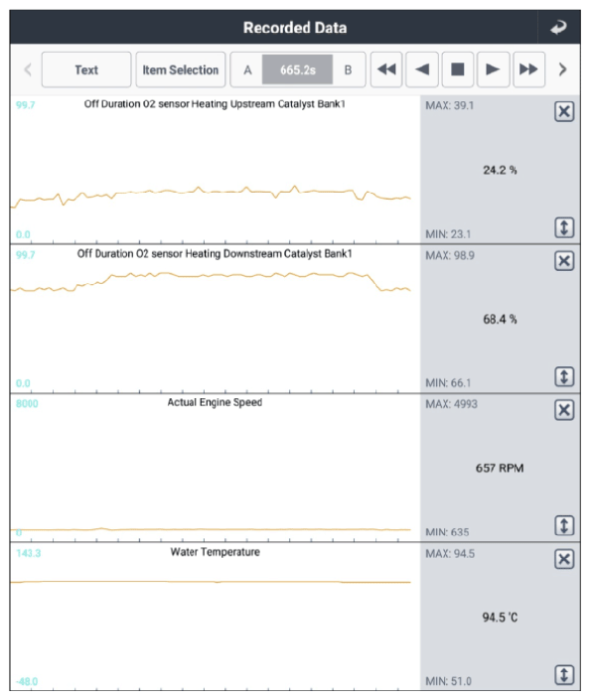Click the 665.2s time indicator
This screenshot has width=590, height=700.
(297, 70)
